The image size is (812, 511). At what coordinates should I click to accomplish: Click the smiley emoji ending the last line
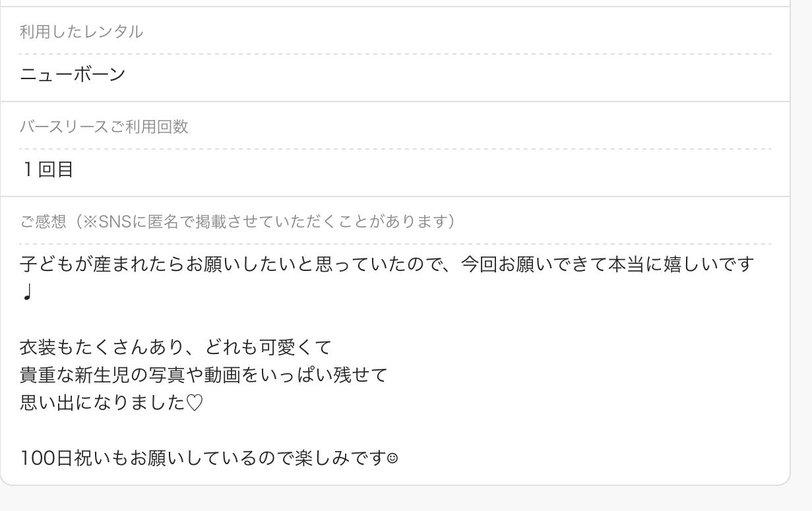[x=392, y=456]
